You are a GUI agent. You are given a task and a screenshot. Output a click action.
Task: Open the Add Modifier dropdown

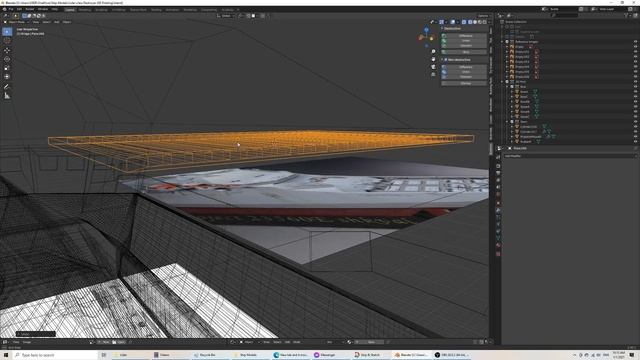[569, 156]
